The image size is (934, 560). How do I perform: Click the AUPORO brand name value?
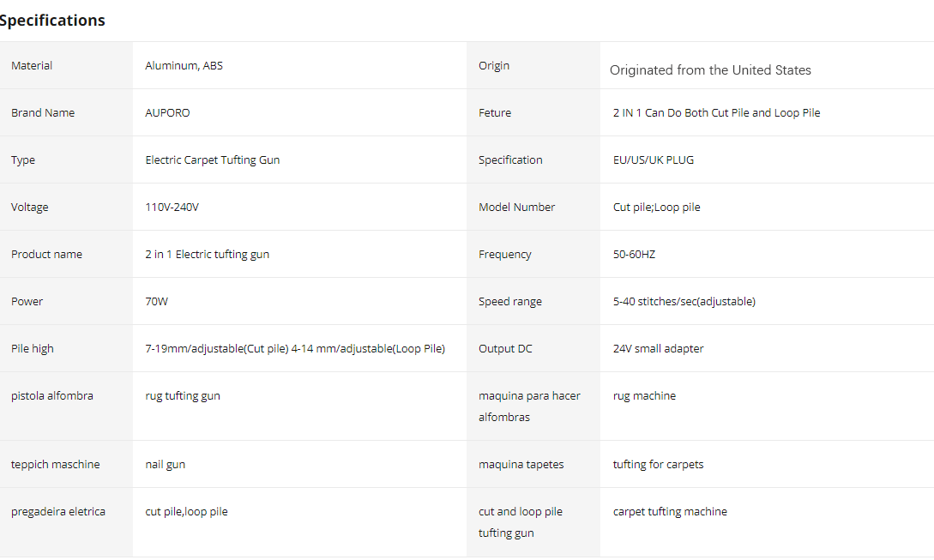pos(167,112)
